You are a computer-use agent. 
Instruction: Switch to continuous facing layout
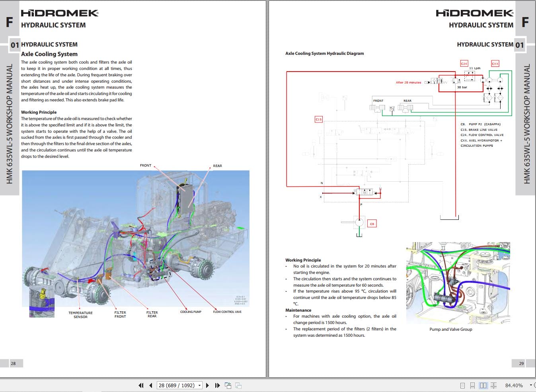494,385
